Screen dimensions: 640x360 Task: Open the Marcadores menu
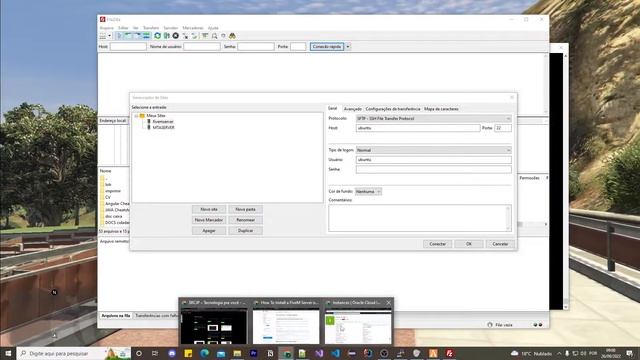(193, 28)
